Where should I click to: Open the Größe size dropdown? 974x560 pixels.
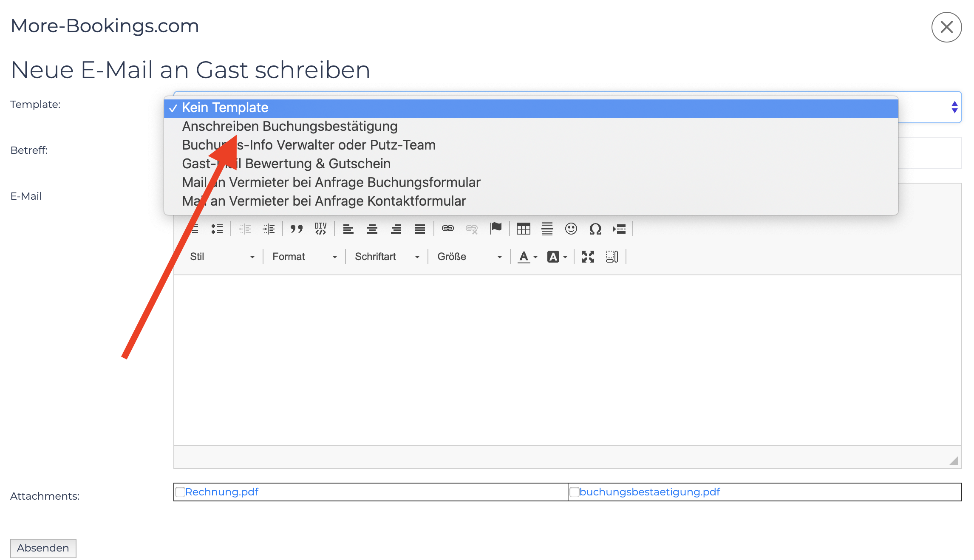coord(469,257)
